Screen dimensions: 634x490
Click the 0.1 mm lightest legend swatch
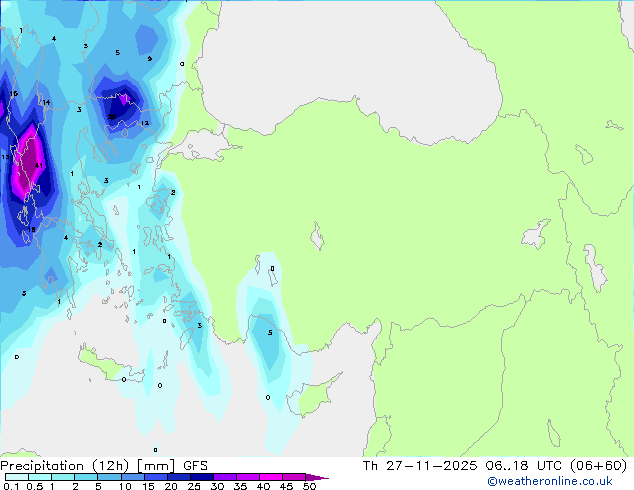[17, 477]
